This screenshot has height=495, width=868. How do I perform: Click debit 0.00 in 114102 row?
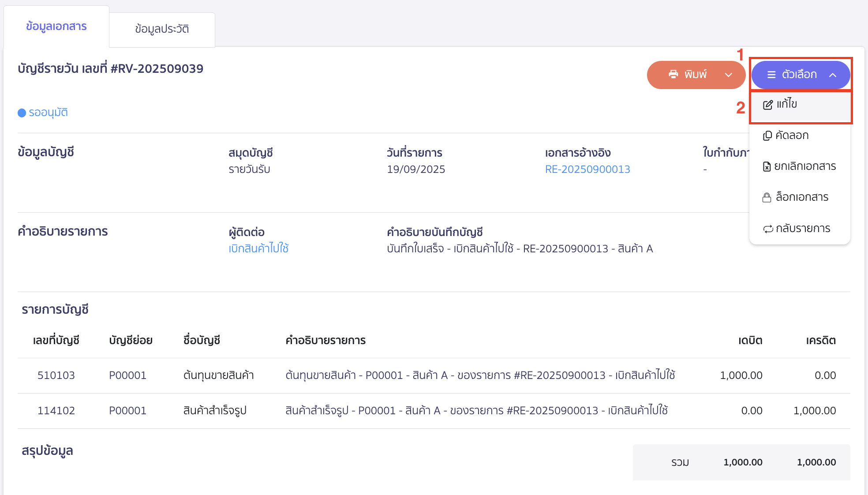point(752,411)
